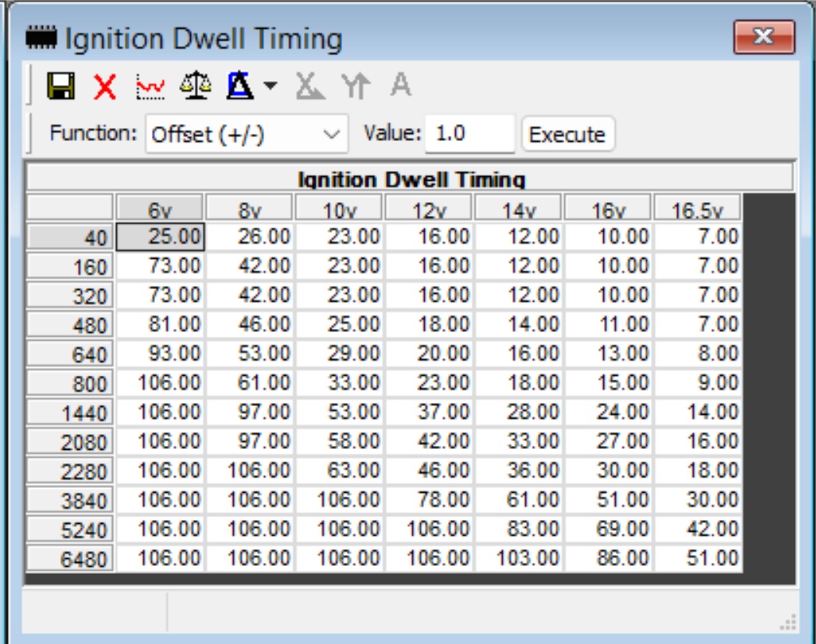Select the 16.5v column header

click(698, 210)
